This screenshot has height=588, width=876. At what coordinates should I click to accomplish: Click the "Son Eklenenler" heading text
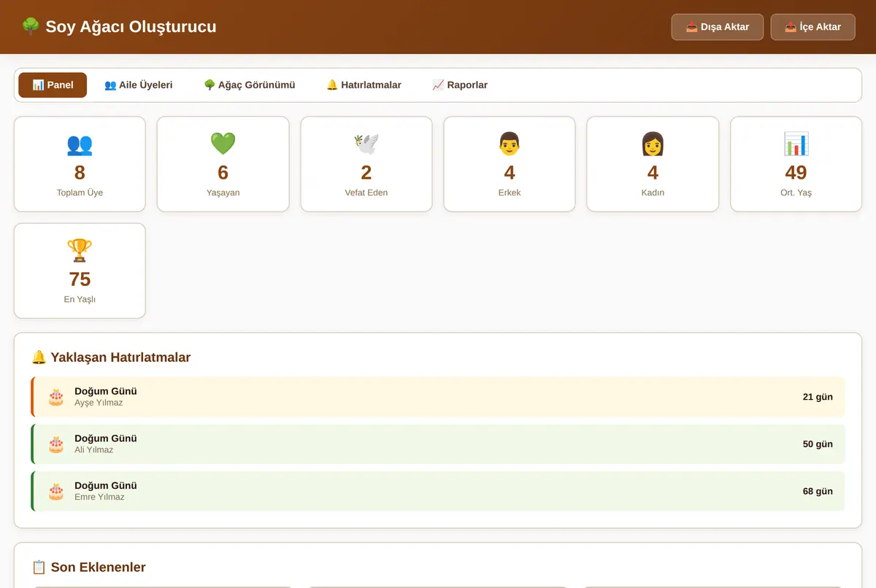(99, 568)
